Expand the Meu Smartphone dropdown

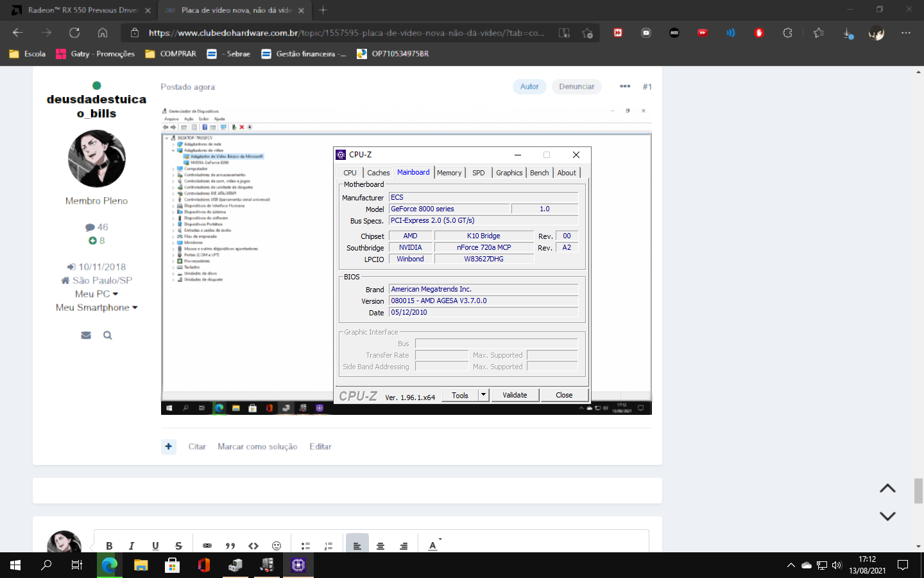point(97,307)
